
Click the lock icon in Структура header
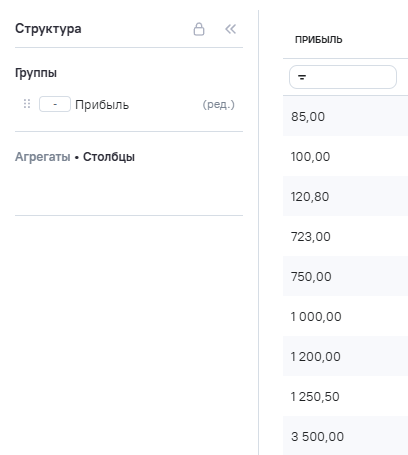pos(199,29)
